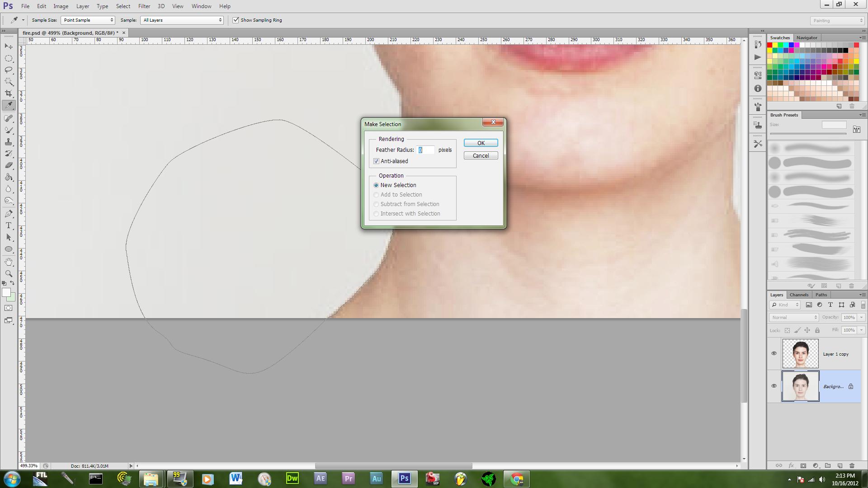Image resolution: width=868 pixels, height=488 pixels.
Task: Select the Blur tool
Action: (9, 189)
